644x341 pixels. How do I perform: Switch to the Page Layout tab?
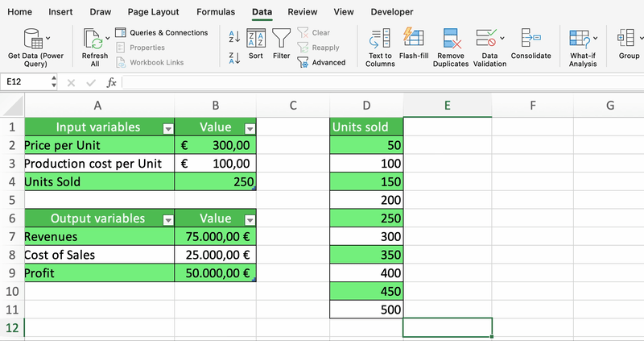153,12
